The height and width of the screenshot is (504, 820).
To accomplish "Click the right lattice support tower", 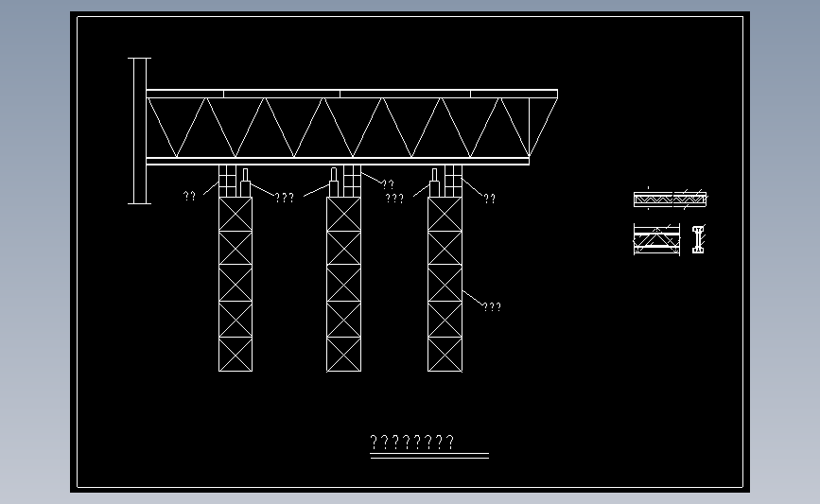I will 445,284.
